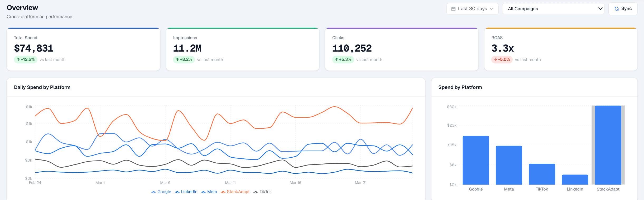Click the Meta bar in Spend by Platform
The height and width of the screenshot is (200, 644).
(x=509, y=165)
